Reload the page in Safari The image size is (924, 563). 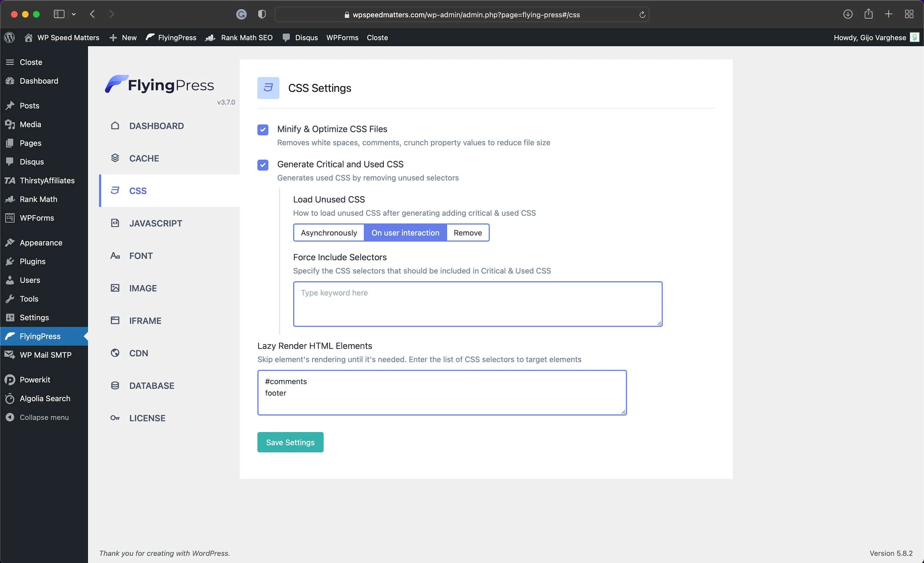tap(642, 15)
